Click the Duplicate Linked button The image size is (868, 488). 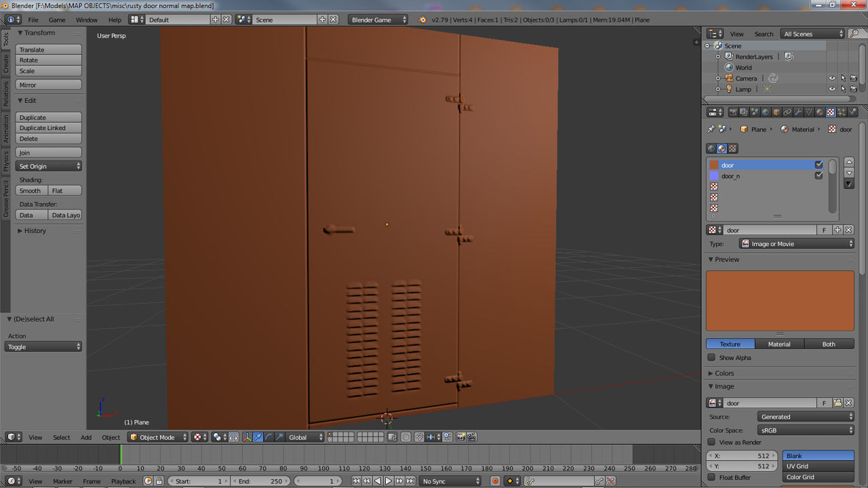tap(48, 127)
